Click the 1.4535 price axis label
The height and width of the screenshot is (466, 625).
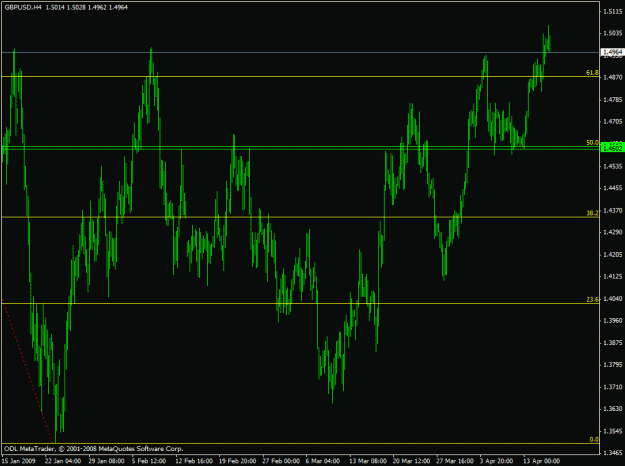click(613, 166)
